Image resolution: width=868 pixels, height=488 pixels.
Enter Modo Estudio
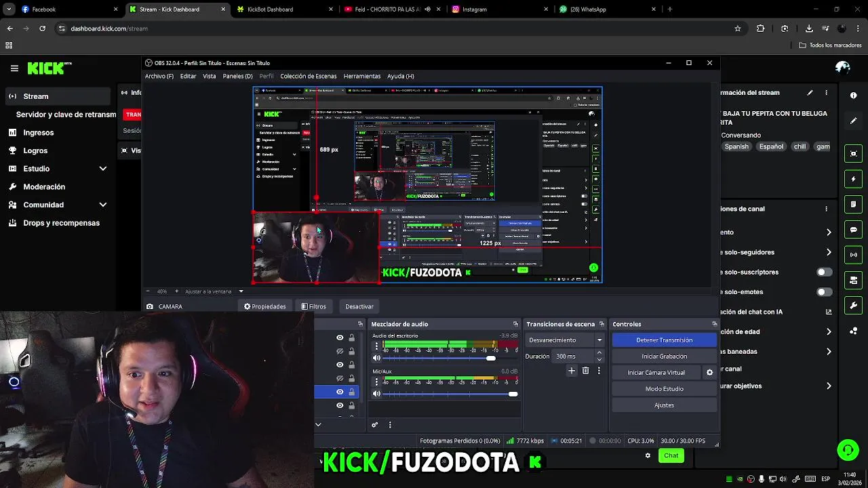point(665,389)
